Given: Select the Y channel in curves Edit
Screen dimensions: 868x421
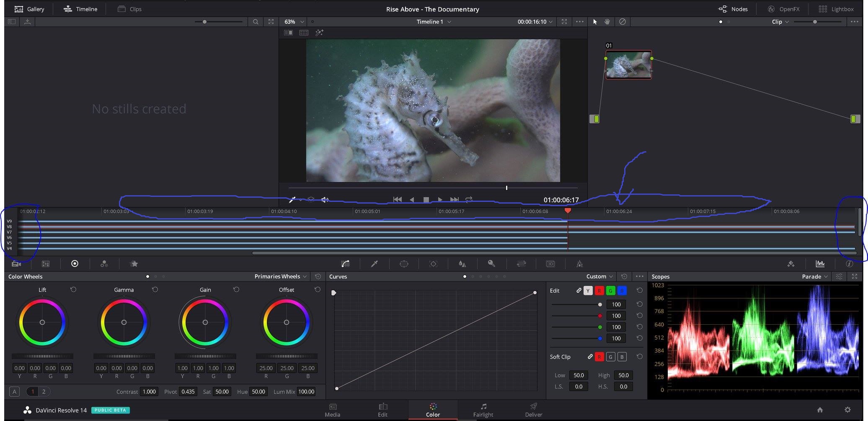Looking at the screenshot, I should (588, 290).
